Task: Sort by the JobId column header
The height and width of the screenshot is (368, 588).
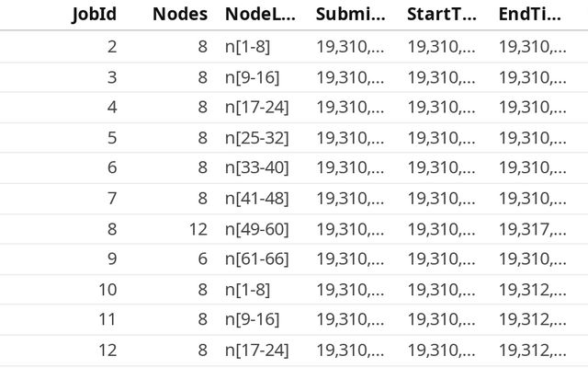Action: tap(94, 15)
